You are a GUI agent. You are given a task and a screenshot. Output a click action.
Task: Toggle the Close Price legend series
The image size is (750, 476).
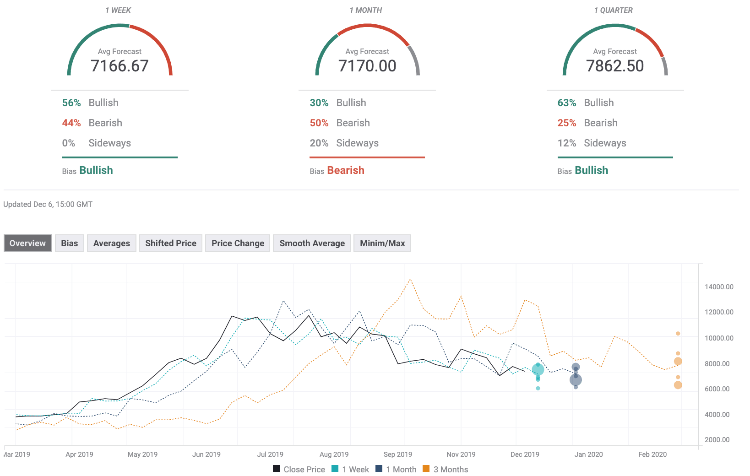pos(301,468)
